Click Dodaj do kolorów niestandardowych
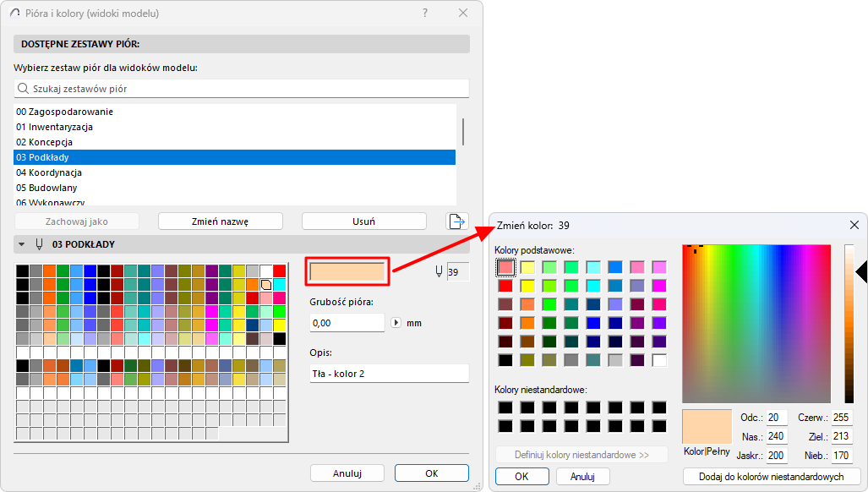This screenshot has height=492, width=868. pyautogui.click(x=772, y=476)
